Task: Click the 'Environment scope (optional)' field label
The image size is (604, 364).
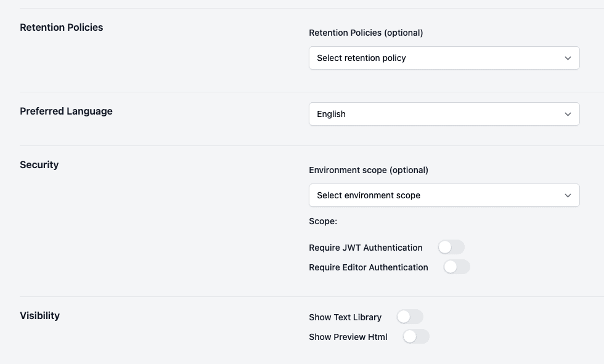Action: point(369,170)
